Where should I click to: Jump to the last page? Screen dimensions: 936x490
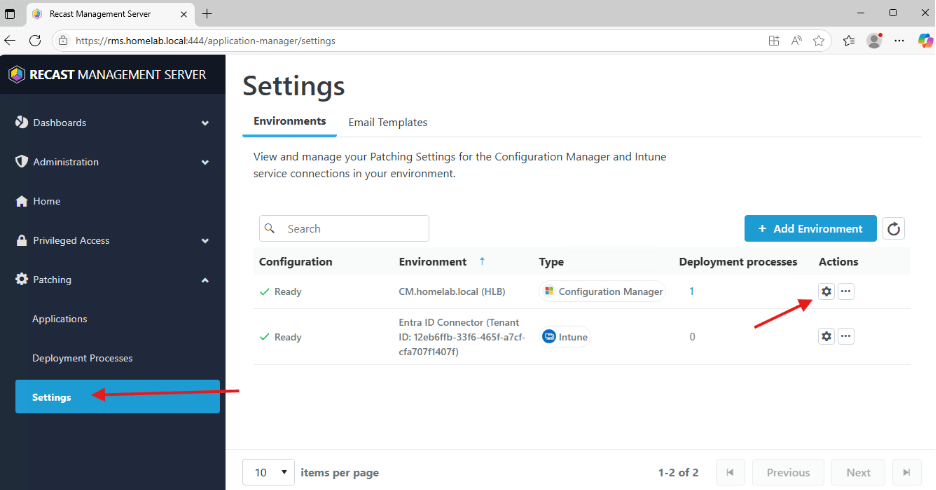(906, 473)
